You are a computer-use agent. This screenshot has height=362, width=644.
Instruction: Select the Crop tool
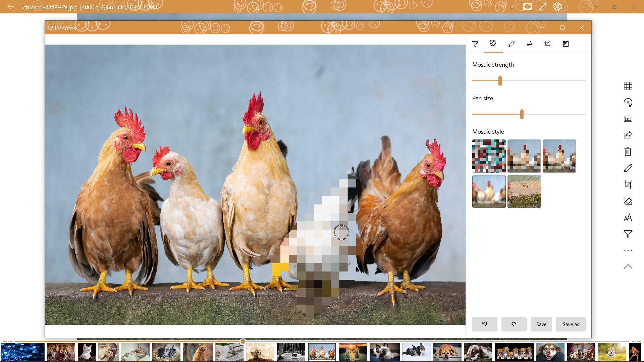[x=547, y=44]
